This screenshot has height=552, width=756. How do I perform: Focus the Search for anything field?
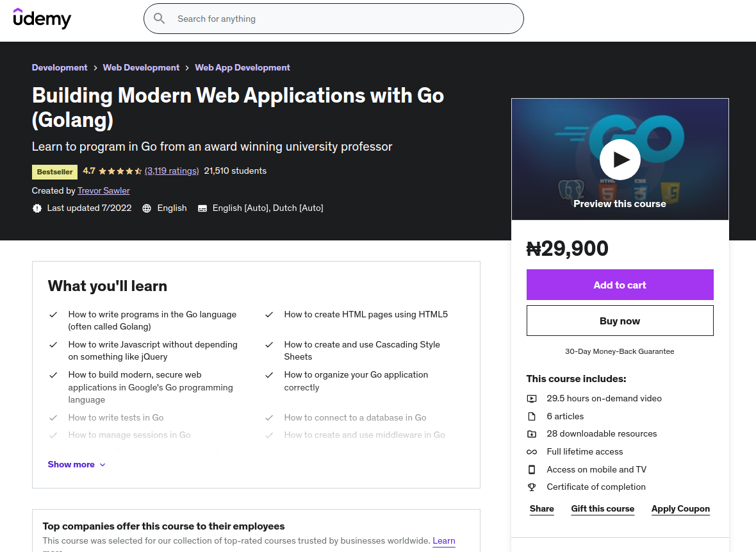(x=334, y=19)
